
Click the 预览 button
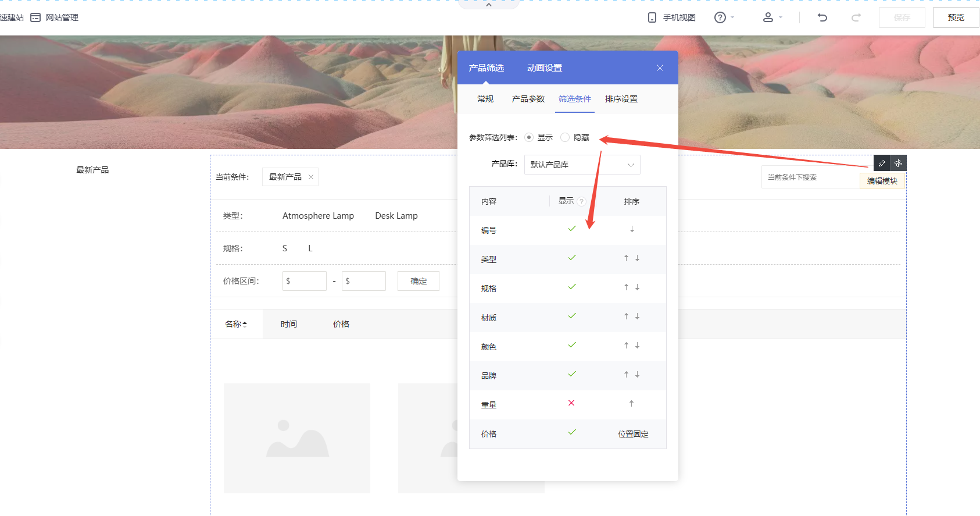click(956, 17)
